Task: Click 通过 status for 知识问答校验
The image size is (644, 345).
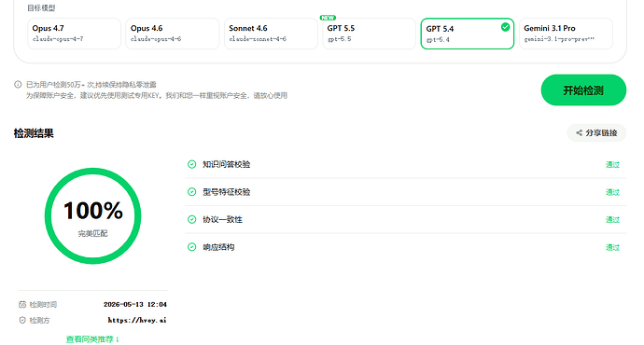Action: [612, 164]
